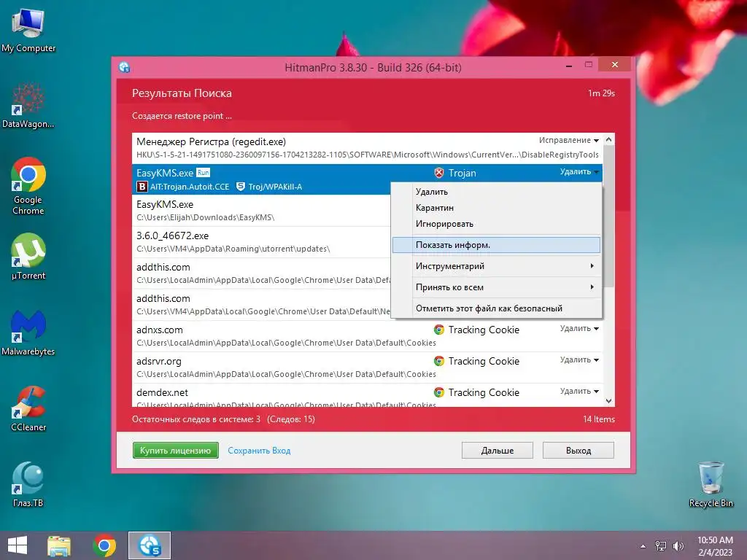
Task: Select the demdex.net row
Action: (368, 395)
